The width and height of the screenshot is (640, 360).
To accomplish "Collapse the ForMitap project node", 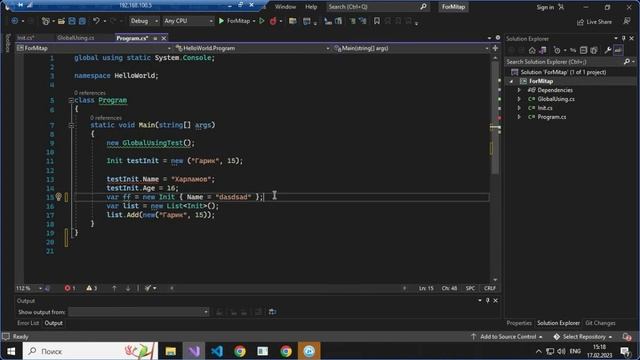I will (x=511, y=81).
